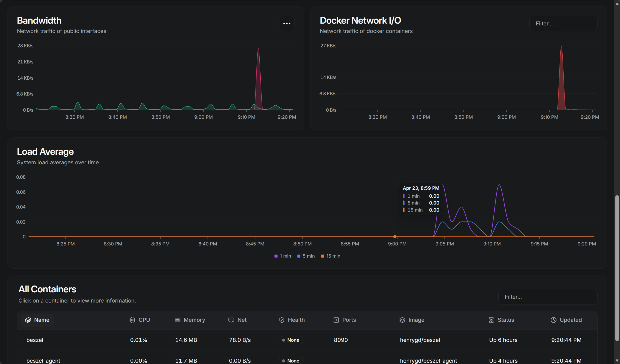Click the Image layers icon

[402, 320]
